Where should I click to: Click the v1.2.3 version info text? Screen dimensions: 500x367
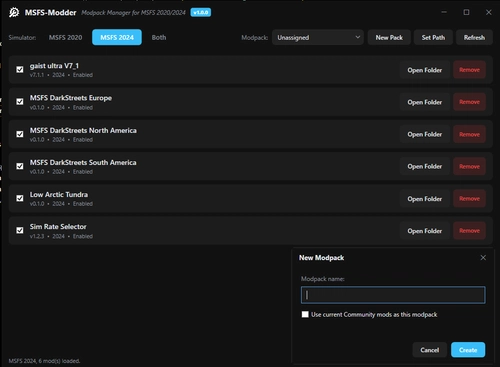[x=37, y=236]
